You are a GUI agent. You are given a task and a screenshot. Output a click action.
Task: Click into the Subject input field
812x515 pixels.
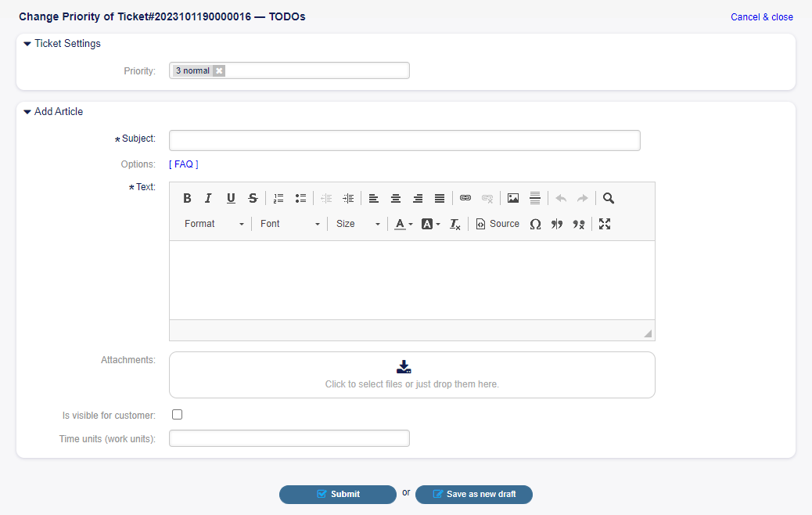[x=404, y=140]
